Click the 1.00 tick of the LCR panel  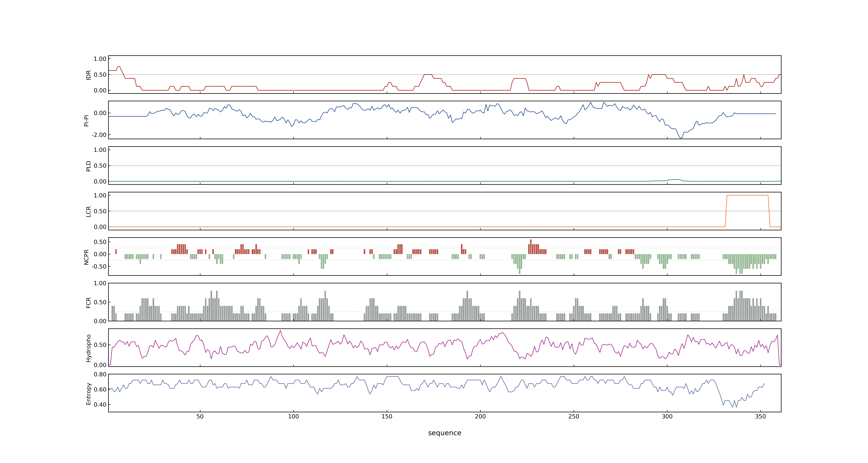click(100, 195)
